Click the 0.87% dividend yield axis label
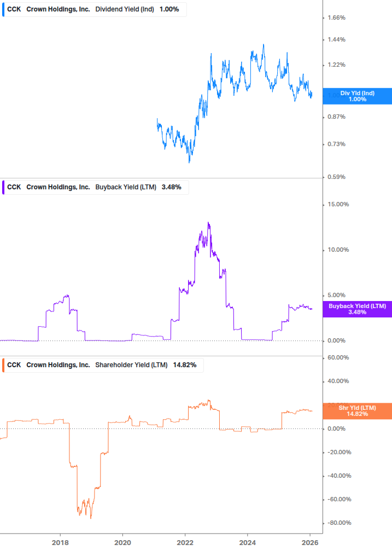This screenshot has width=392, height=550. tap(336, 117)
